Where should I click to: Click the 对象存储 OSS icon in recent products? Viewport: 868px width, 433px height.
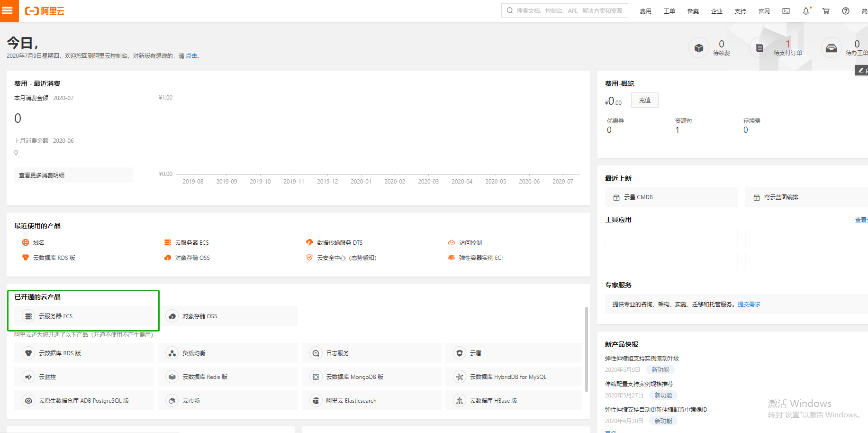tap(168, 258)
